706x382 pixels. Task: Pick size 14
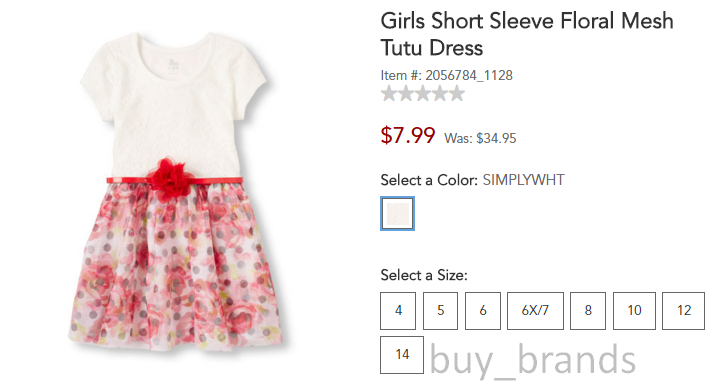[x=402, y=355]
